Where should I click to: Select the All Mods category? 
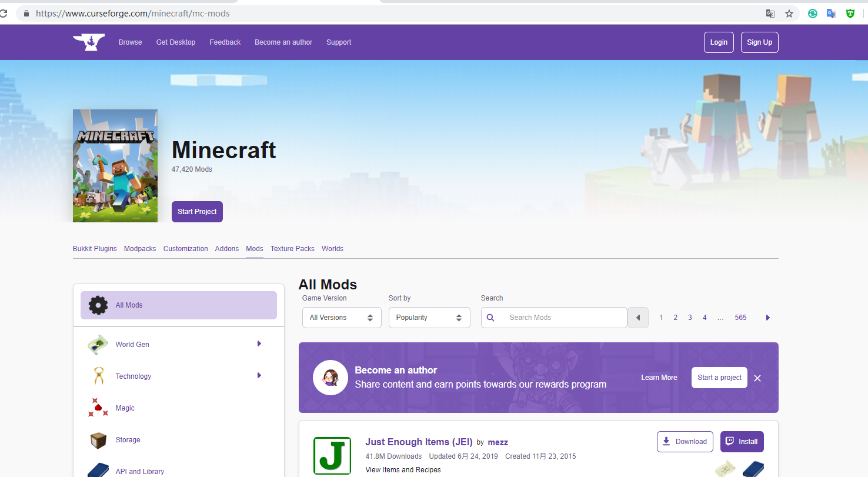[x=179, y=305]
